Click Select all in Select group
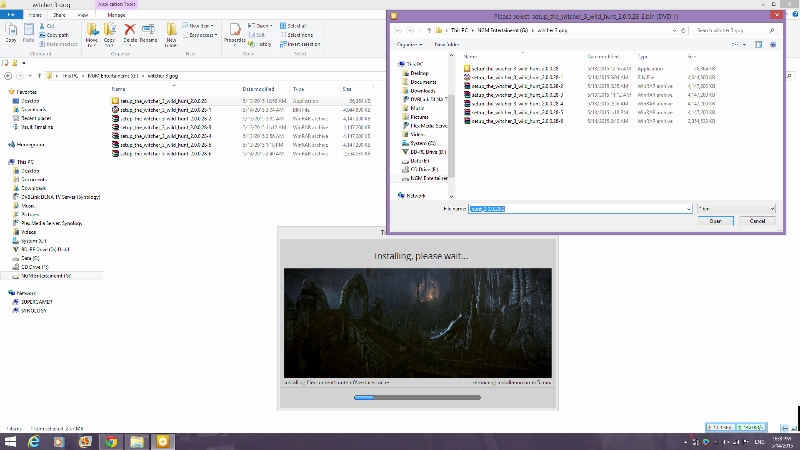This screenshot has height=450, width=800. click(x=293, y=26)
